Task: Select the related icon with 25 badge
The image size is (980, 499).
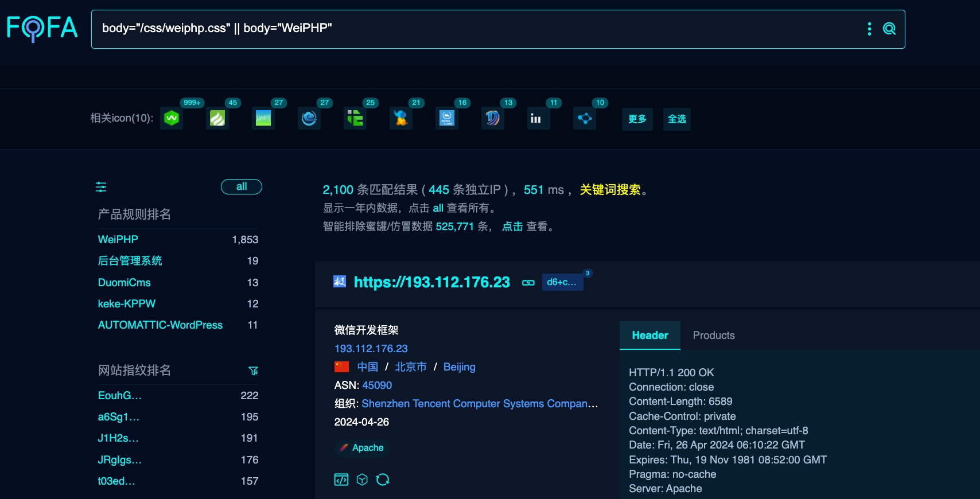Action: pyautogui.click(x=355, y=119)
